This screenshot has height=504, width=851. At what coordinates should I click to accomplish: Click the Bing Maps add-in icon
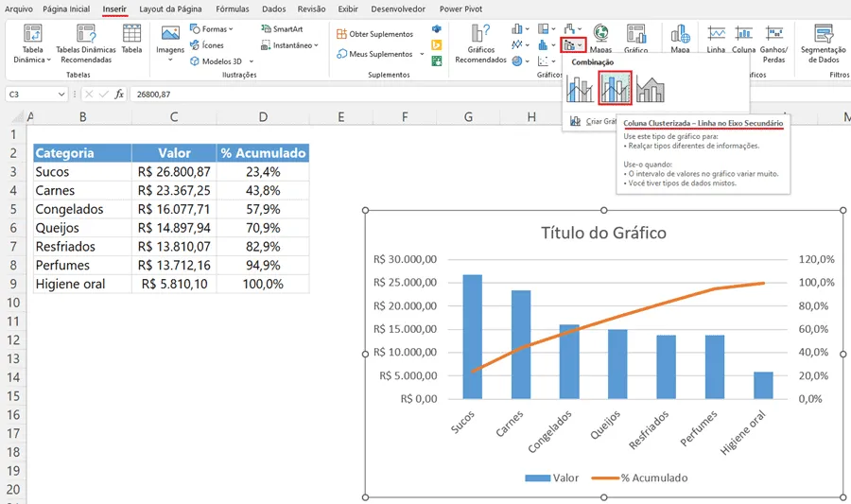point(436,45)
